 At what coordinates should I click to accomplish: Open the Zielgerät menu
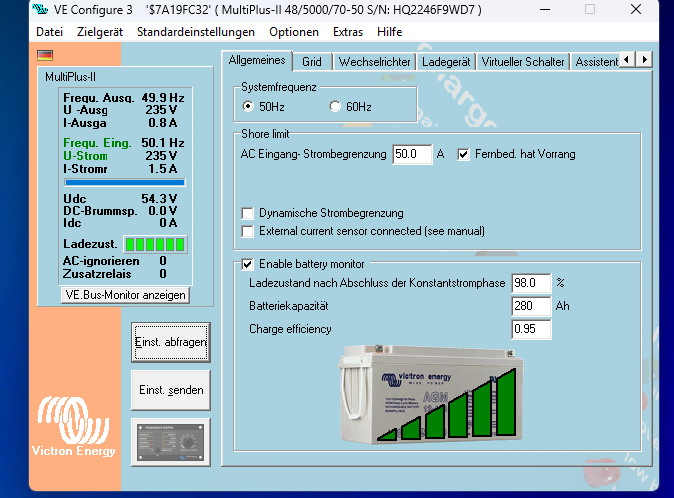tap(100, 32)
